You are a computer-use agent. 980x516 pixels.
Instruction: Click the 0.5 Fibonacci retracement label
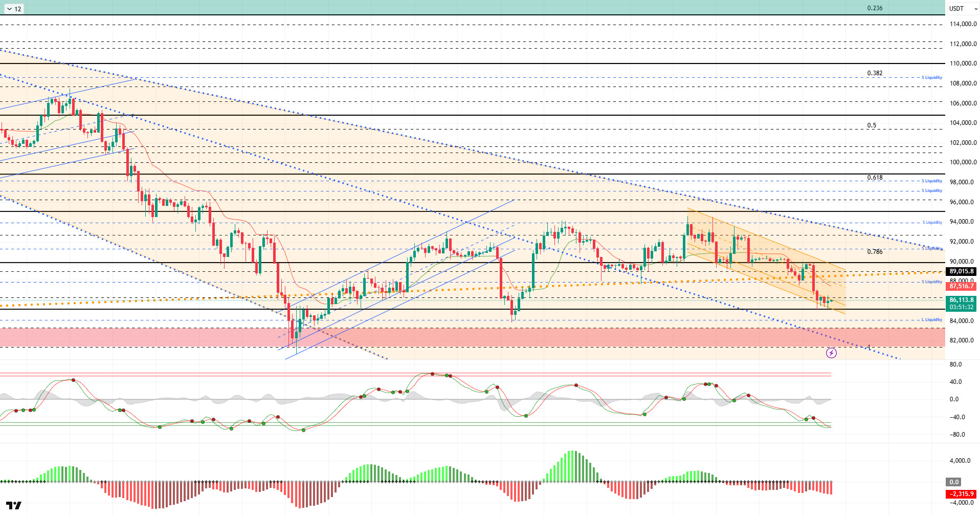point(872,125)
